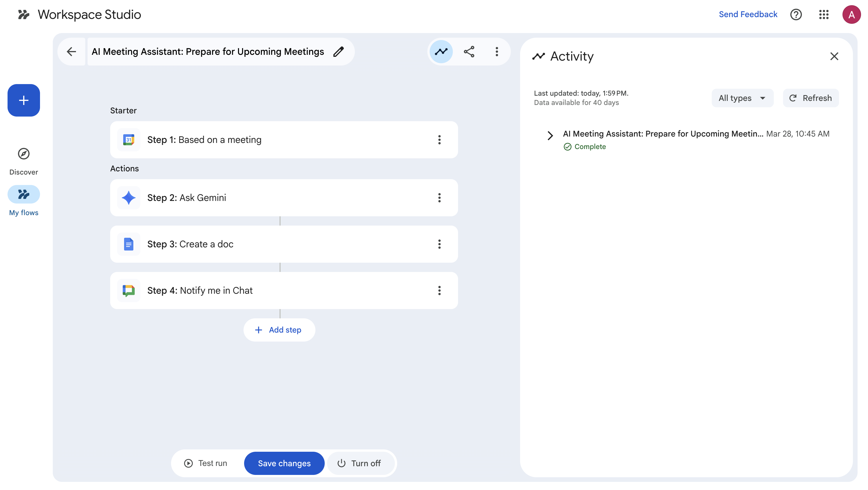Open the account avatar menu
Image resolution: width=868 pixels, height=490 pixels.
(851, 14)
